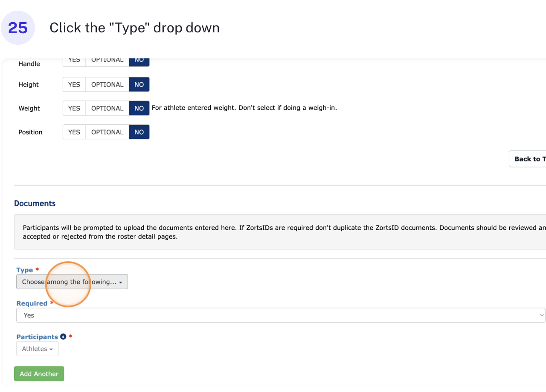Viewport: 546px width, 392px height.
Task: Click the green Add Another button
Action: [x=39, y=374]
